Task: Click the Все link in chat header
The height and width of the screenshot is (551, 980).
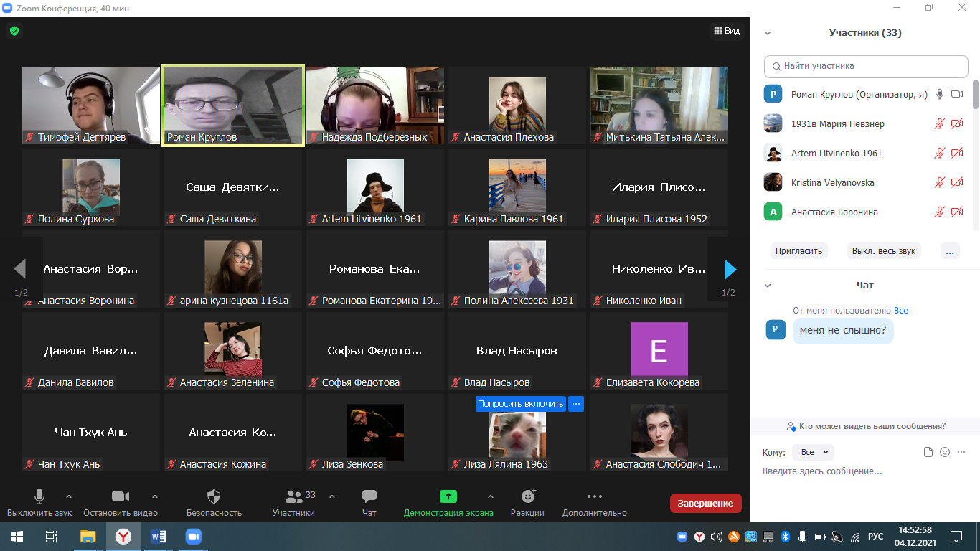Action: (901, 311)
